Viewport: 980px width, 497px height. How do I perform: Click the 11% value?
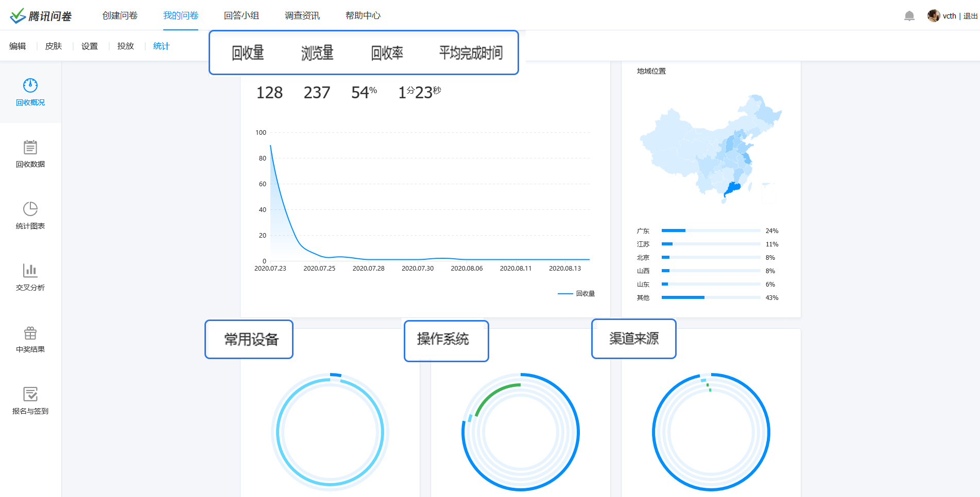coord(772,244)
